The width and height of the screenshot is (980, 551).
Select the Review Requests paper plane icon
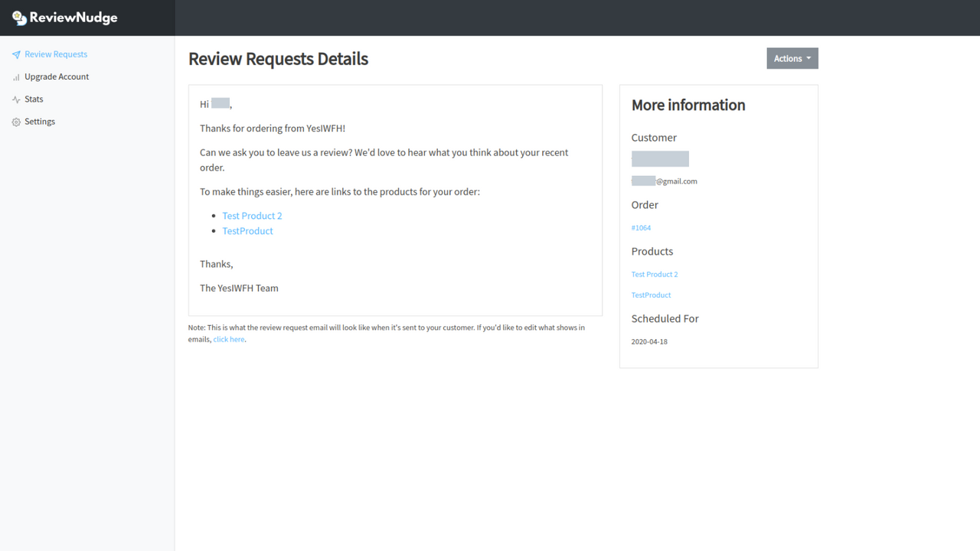(15, 54)
